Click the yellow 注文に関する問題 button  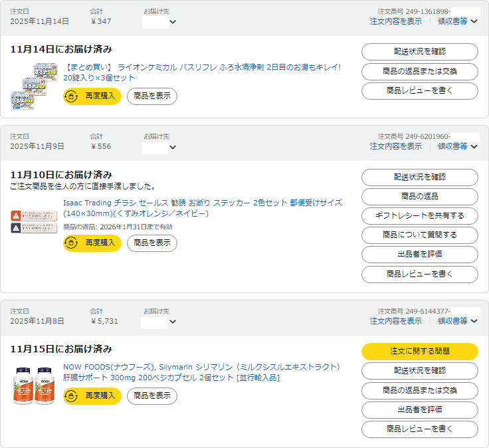[419, 352]
